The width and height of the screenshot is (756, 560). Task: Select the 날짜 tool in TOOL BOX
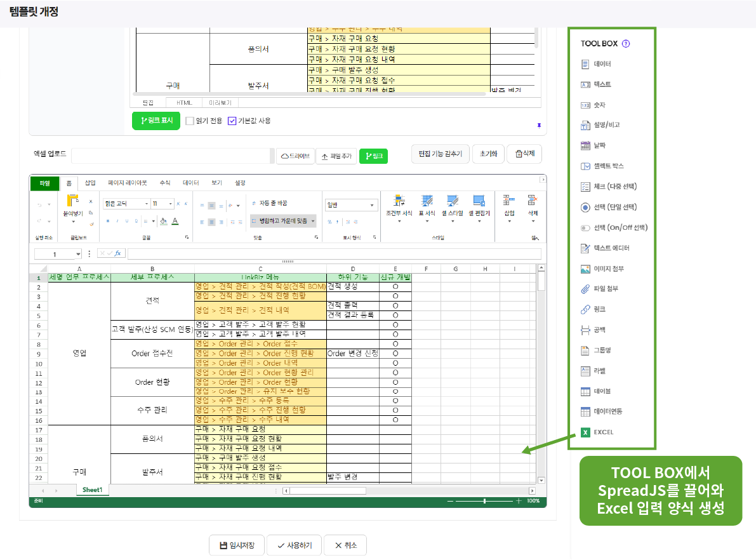pyautogui.click(x=593, y=145)
